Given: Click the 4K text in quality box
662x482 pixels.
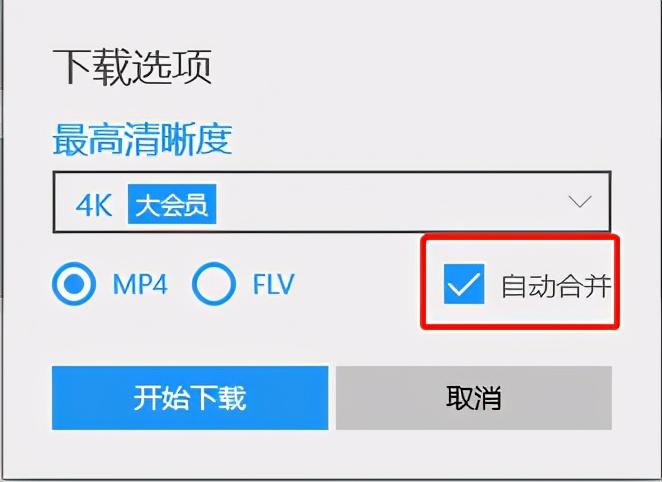Looking at the screenshot, I should [94, 206].
